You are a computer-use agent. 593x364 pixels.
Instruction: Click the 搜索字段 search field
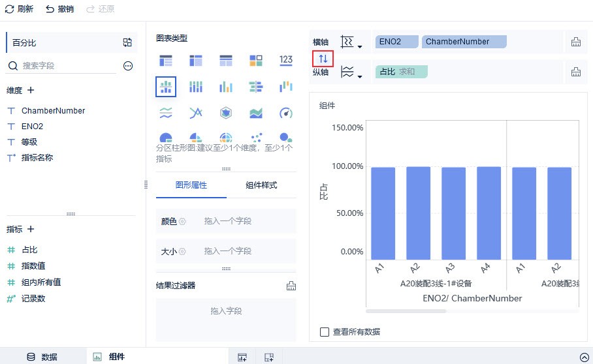[x=65, y=66]
